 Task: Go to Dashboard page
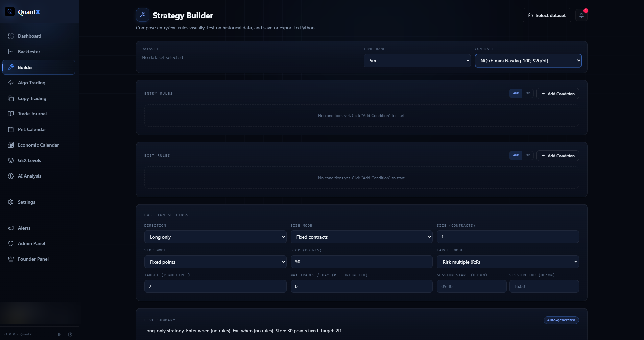(39, 36)
